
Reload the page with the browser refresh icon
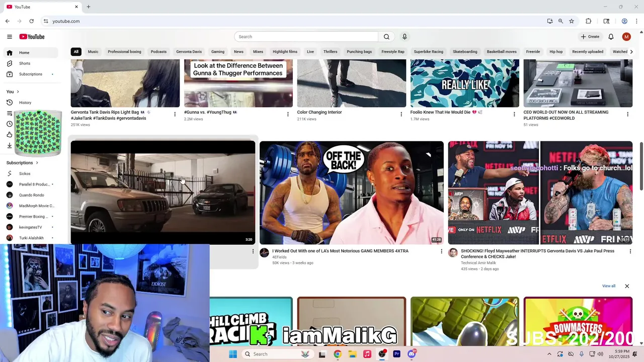coord(31,21)
